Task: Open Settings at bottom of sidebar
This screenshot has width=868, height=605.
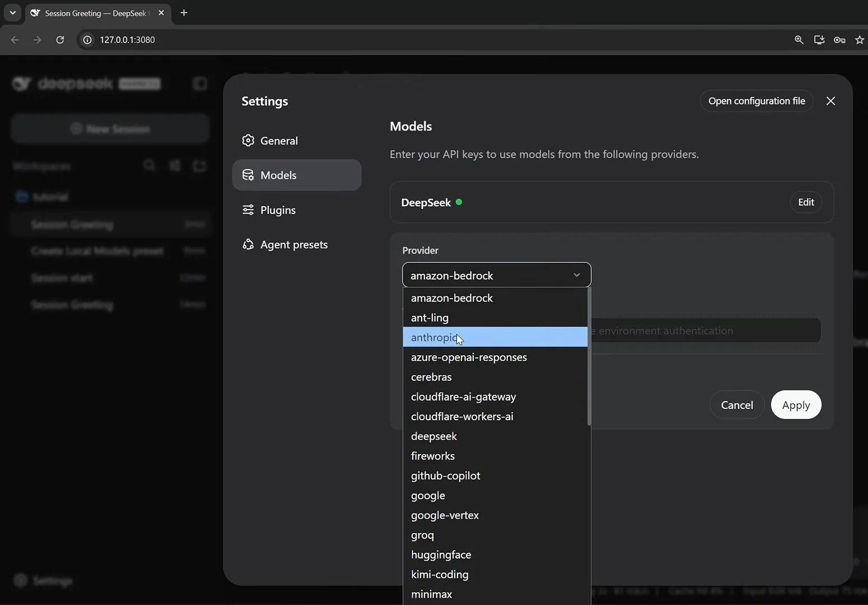Action: [44, 581]
